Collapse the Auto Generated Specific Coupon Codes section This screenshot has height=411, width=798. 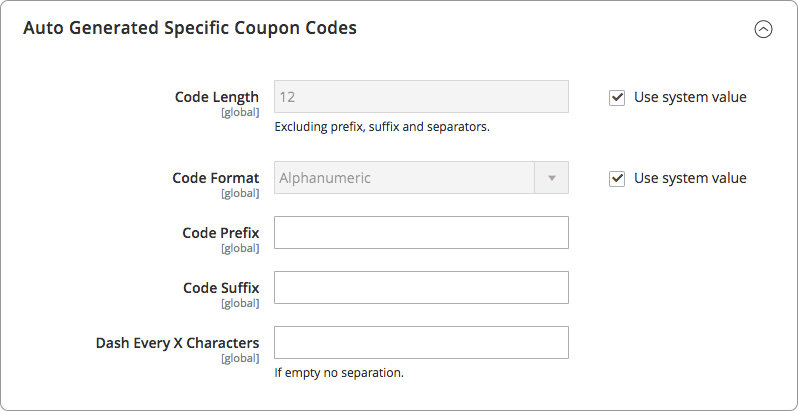(763, 29)
